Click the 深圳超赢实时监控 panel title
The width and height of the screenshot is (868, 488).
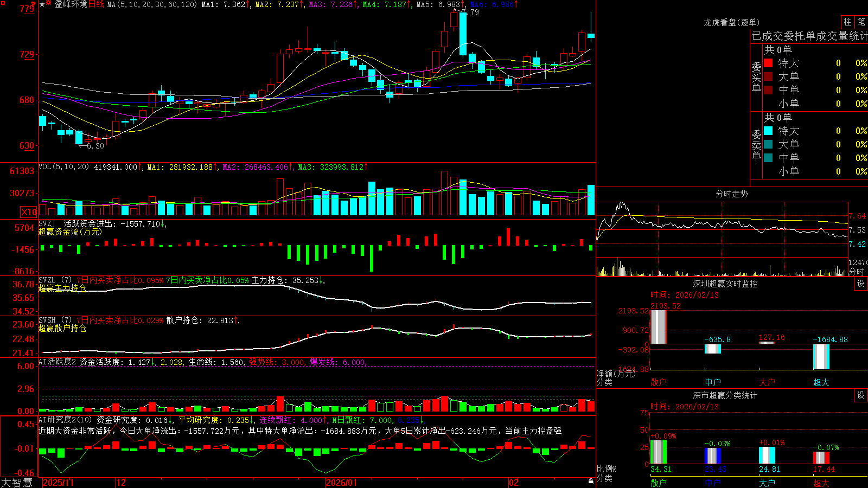pyautogui.click(x=725, y=284)
